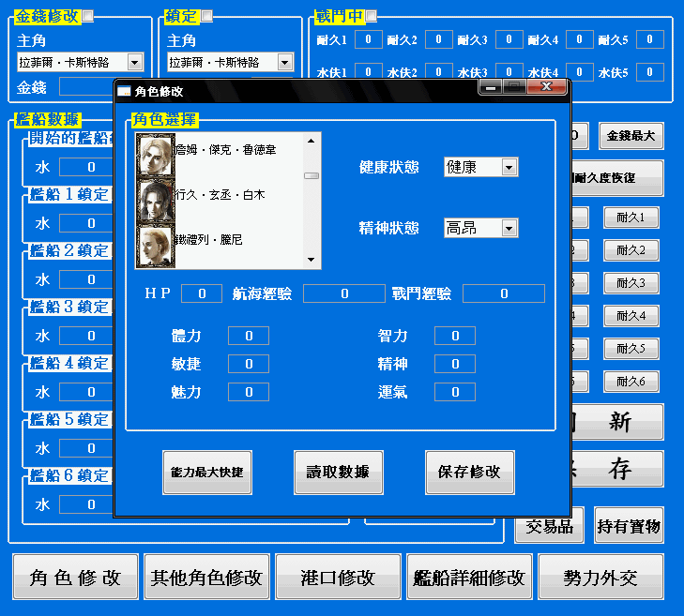Screen dimensions: 684x616
Task: Click the 金錢最大 button
Action: click(x=631, y=136)
